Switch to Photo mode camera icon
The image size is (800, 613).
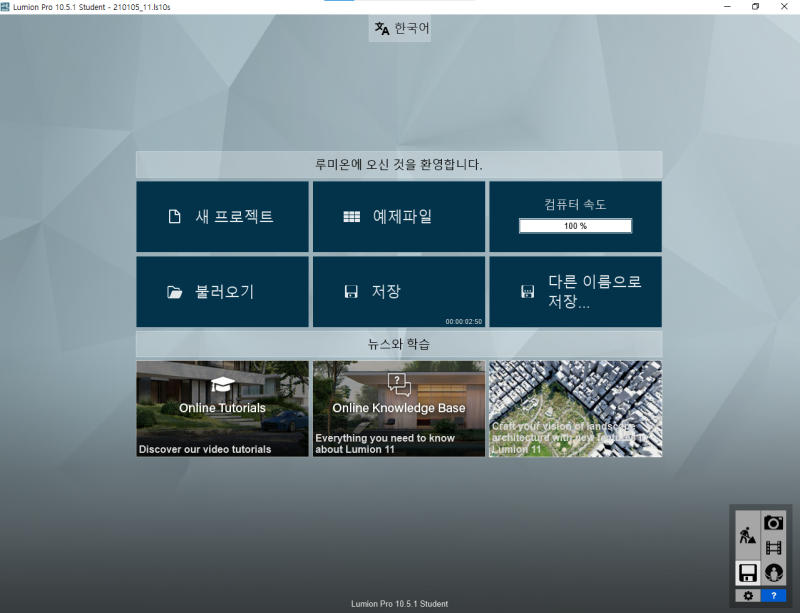pos(773,523)
